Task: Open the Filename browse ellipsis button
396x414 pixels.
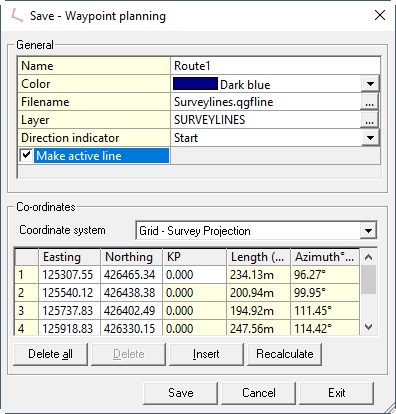Action: [369, 101]
